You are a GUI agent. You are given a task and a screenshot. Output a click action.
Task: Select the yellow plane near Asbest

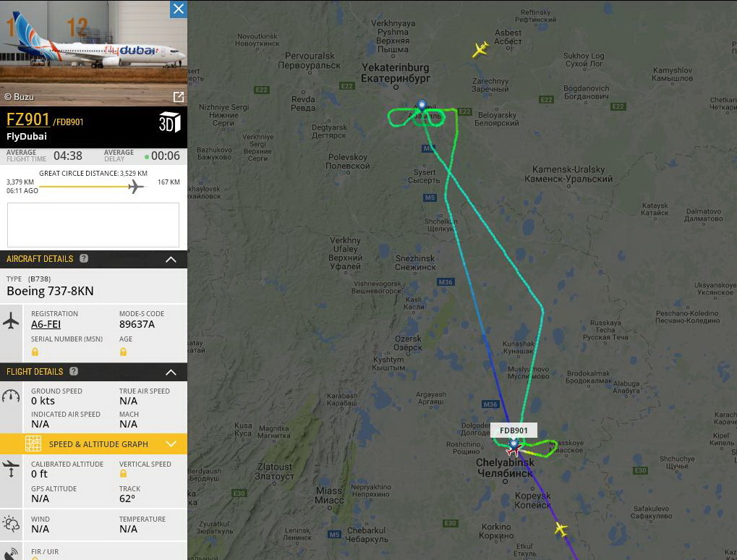[480, 49]
